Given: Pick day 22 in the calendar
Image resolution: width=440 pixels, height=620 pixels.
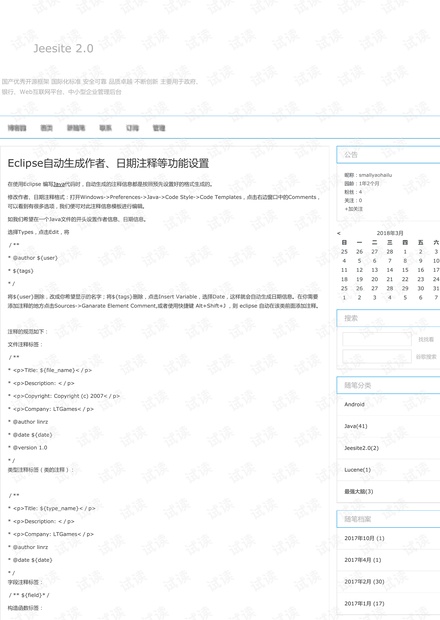Looking at the screenshot, I should (x=405, y=279).
